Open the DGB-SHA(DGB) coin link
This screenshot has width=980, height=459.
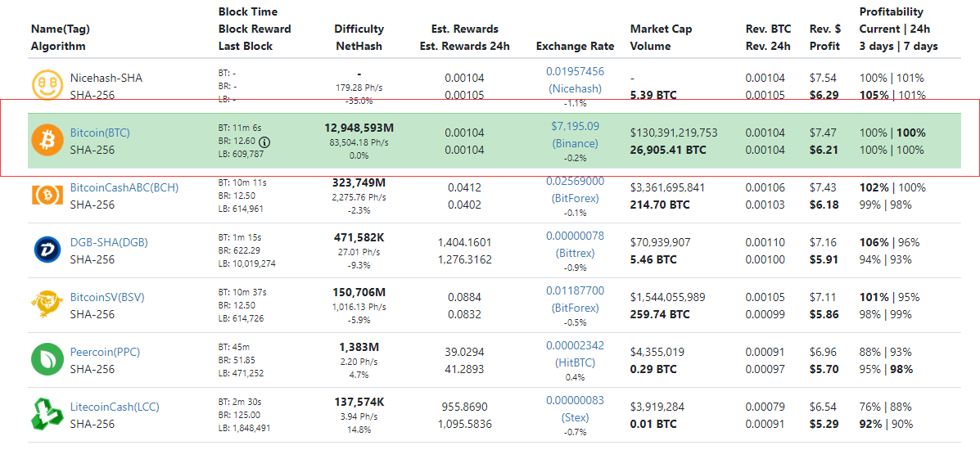(109, 242)
